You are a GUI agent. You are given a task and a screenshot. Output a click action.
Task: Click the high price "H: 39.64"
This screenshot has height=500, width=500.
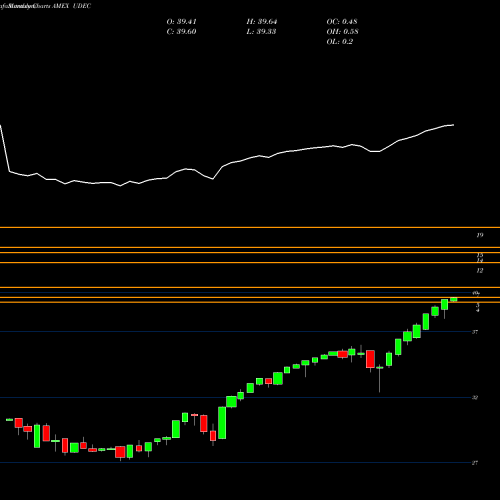point(262,22)
